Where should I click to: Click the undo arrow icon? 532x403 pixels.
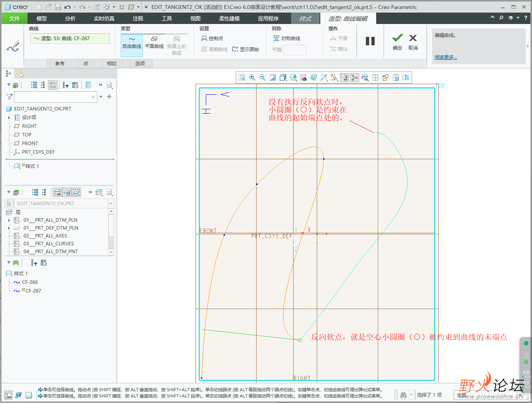pos(67,7)
